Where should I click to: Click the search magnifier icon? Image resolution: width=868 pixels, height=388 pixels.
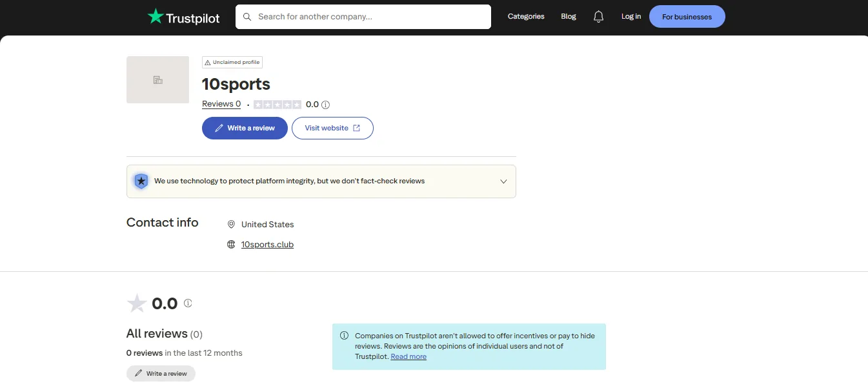pyautogui.click(x=247, y=17)
